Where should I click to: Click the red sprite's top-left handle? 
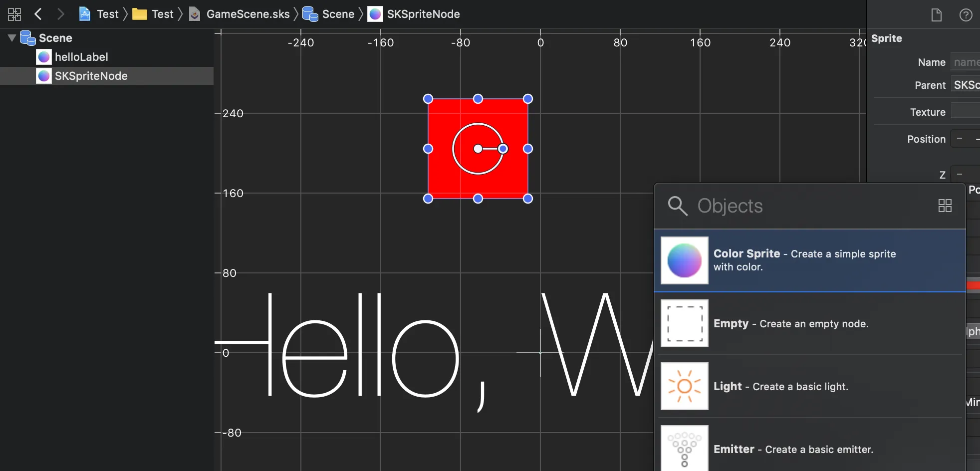coord(428,99)
